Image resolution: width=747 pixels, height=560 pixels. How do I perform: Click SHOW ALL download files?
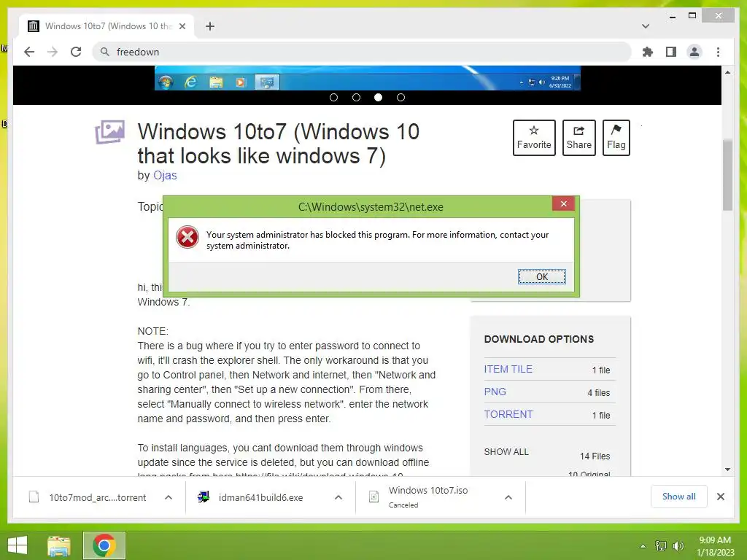506,452
